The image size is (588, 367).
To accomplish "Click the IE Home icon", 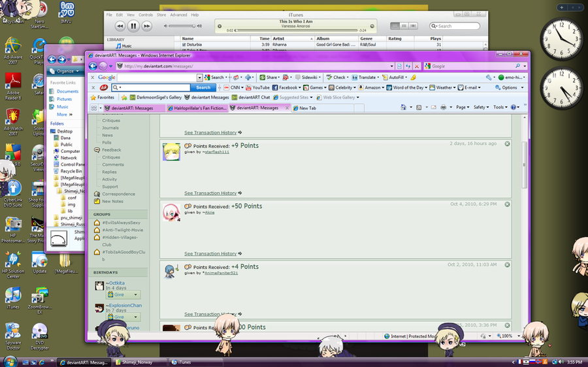I will coord(404,107).
